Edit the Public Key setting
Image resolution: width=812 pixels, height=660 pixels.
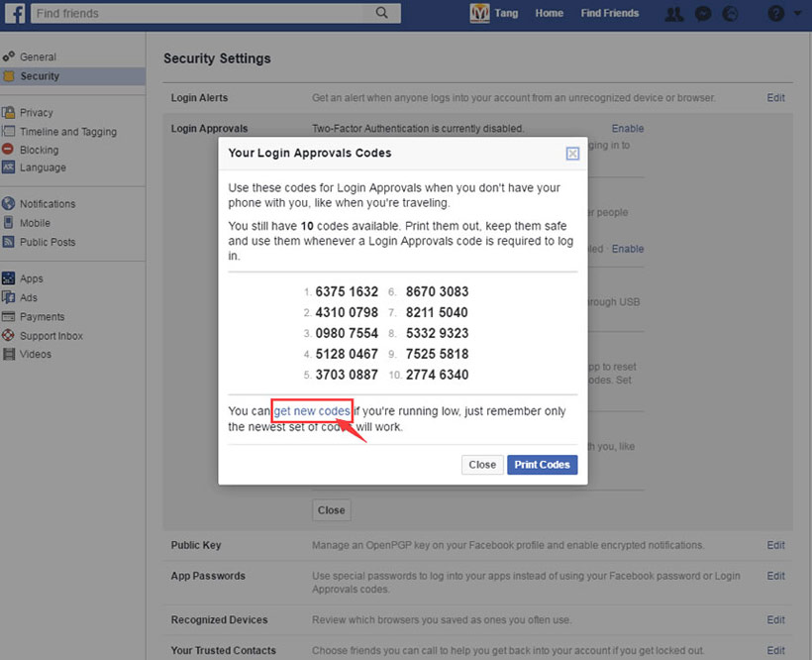click(x=775, y=545)
